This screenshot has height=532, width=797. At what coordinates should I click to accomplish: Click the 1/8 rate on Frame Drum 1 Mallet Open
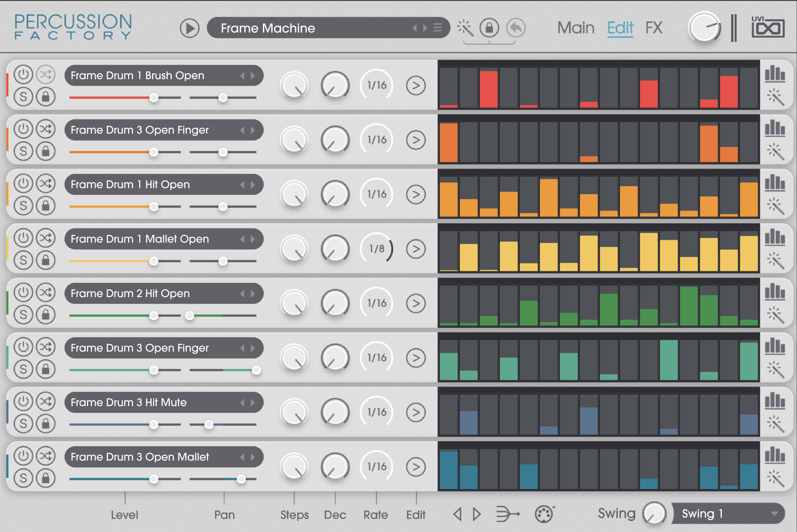pos(377,249)
